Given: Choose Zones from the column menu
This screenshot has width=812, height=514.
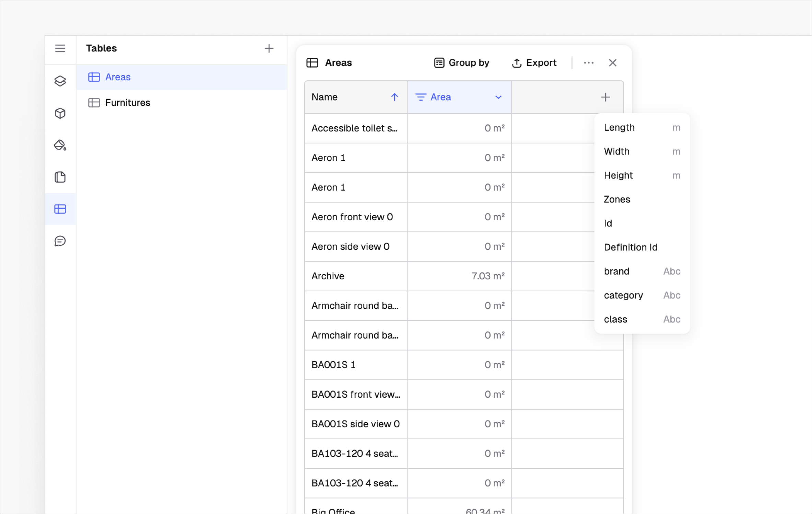Looking at the screenshot, I should 642,199.
